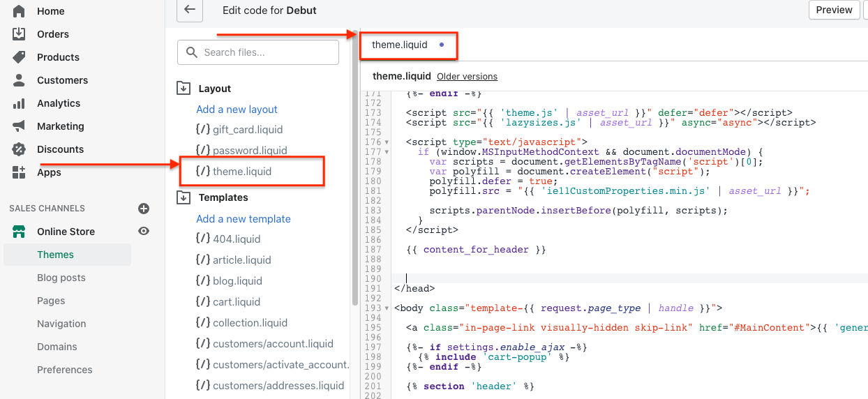
Task: Click the Apps grid icon
Action: coord(19,172)
